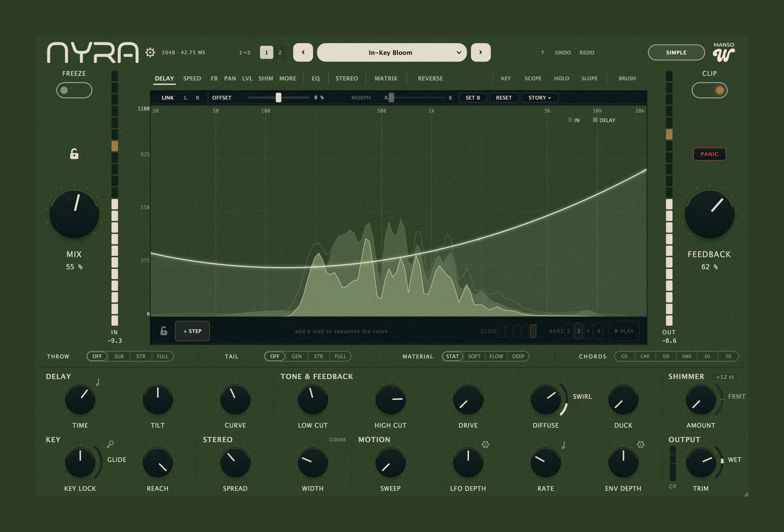The height and width of the screenshot is (532, 784).
Task: Go to the next preset with the right arrow
Action: point(481,52)
